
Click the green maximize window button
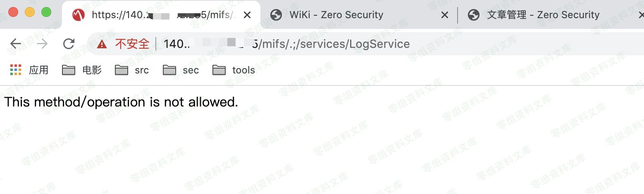click(x=46, y=12)
